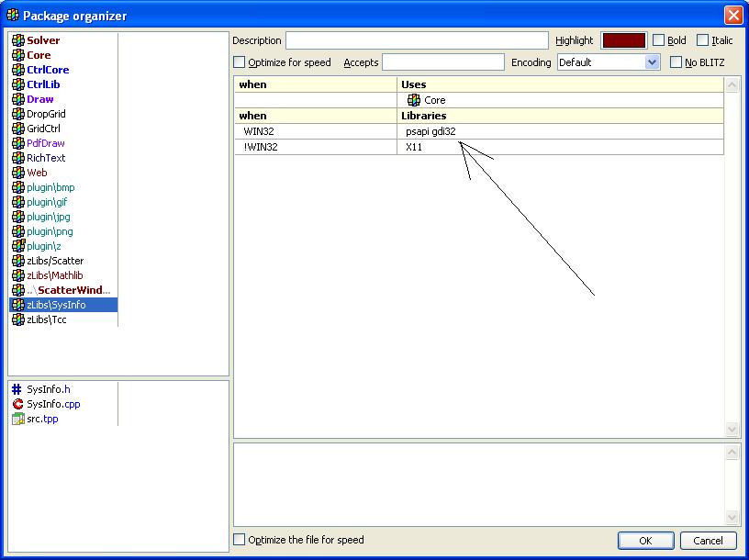Select the SysInfo.cpp source file icon
This screenshot has width=749, height=560.
[17, 404]
